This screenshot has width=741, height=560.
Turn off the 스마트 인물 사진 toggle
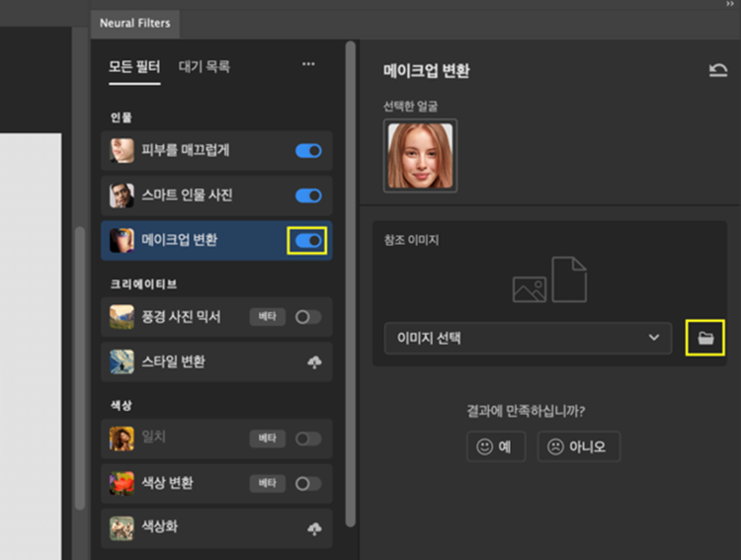[x=308, y=196]
